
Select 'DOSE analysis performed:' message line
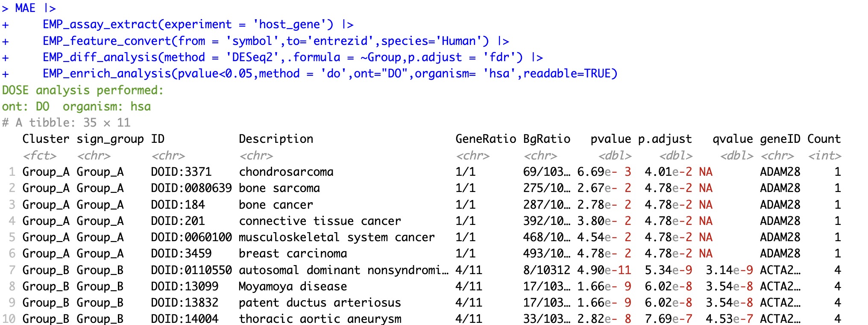tap(83, 90)
